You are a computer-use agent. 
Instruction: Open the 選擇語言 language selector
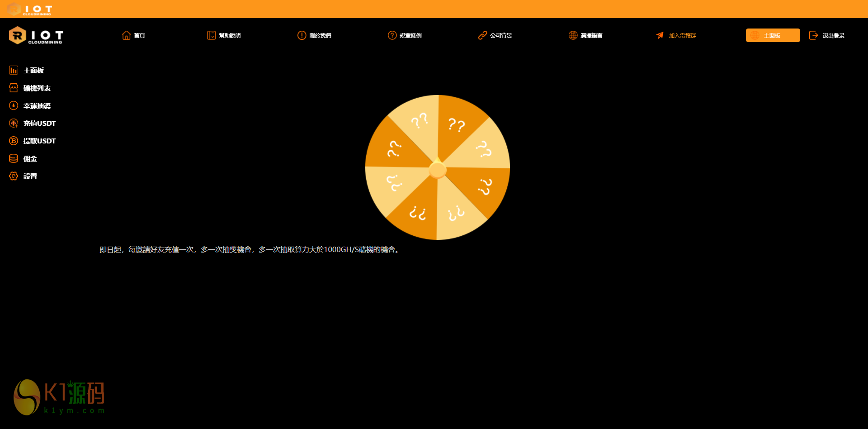(x=585, y=35)
